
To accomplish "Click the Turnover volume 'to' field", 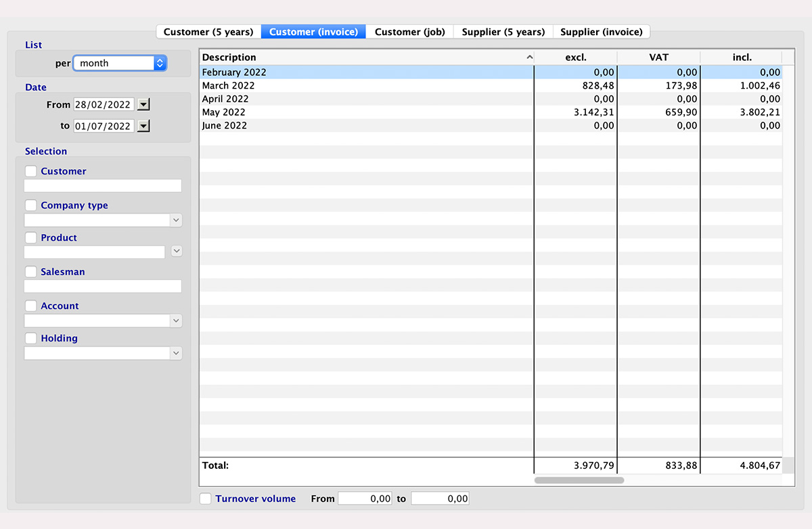I will 440,499.
